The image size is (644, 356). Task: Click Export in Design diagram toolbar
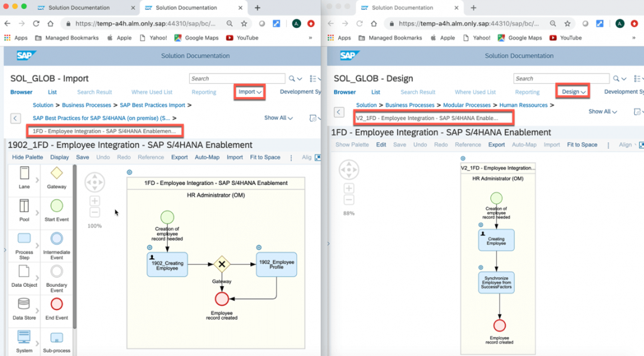point(496,145)
